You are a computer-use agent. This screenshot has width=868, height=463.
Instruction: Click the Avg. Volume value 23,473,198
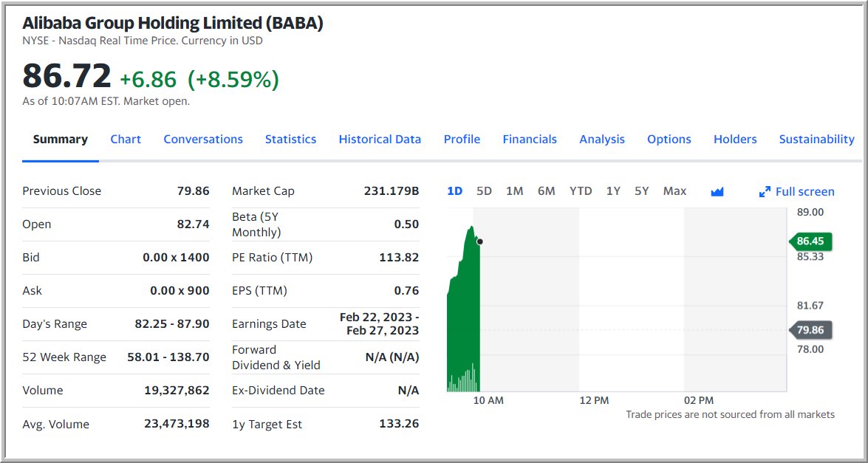coord(177,424)
